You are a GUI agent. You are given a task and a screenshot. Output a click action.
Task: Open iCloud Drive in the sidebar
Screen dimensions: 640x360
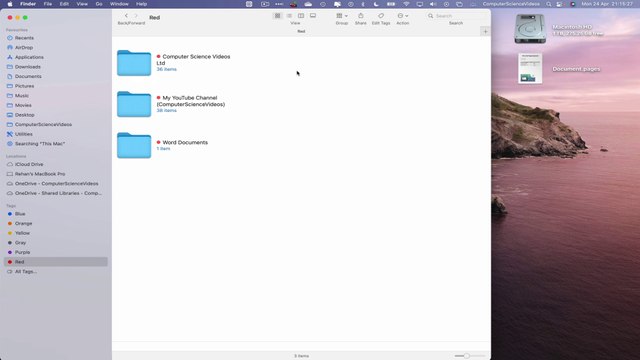[x=29, y=164]
